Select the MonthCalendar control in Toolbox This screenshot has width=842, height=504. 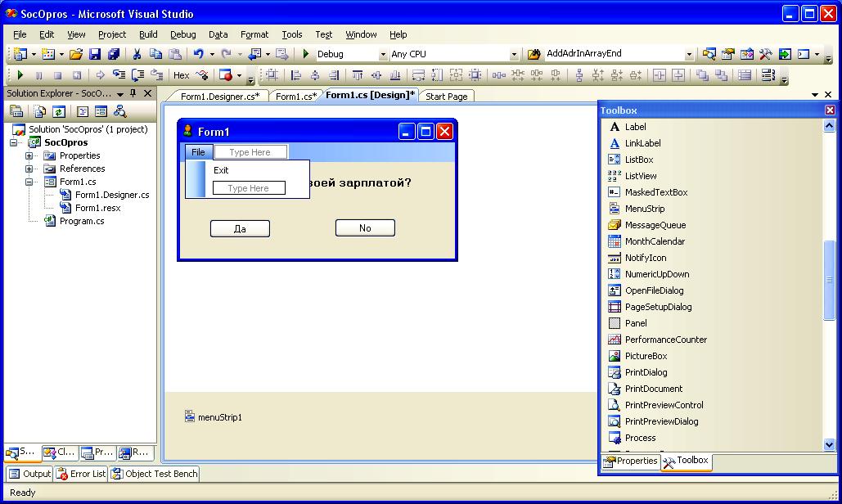click(x=655, y=241)
